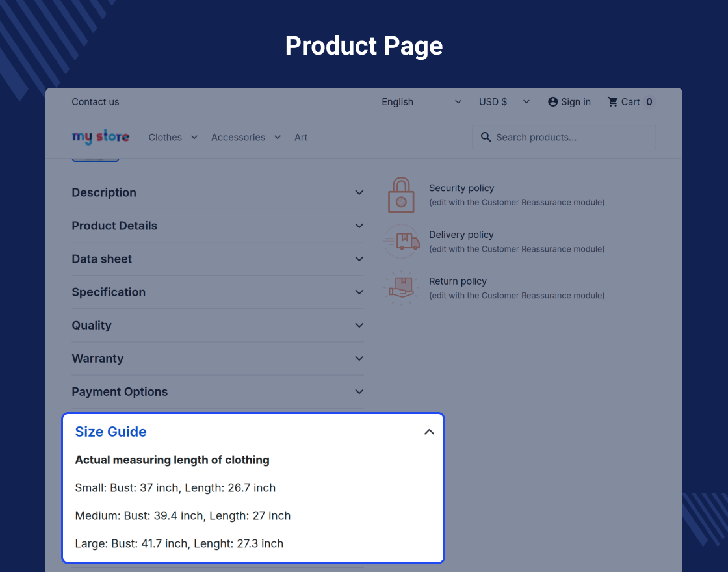Image resolution: width=728 pixels, height=572 pixels.
Task: Click the Return policy box icon
Action: [x=401, y=288]
